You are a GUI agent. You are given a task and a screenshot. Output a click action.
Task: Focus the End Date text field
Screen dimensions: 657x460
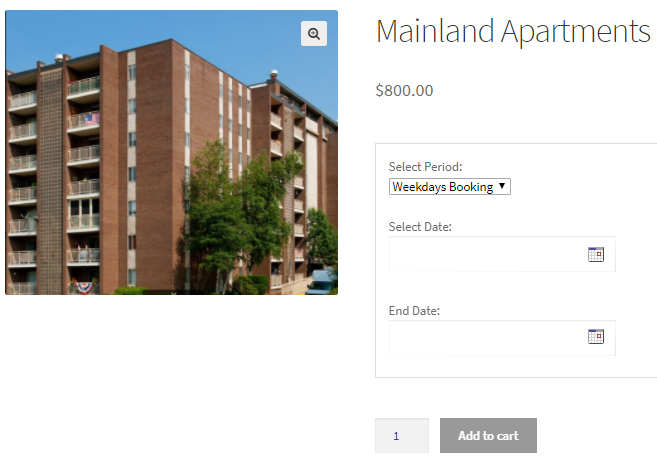pos(486,337)
